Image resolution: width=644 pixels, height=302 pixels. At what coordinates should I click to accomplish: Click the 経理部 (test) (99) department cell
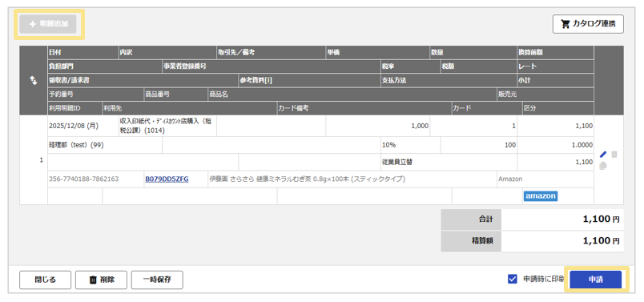[105, 145]
